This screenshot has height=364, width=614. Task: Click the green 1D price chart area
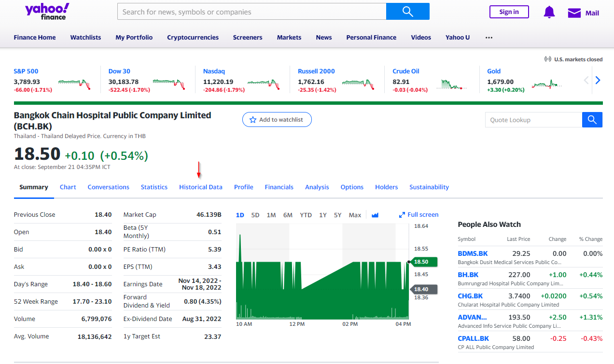(x=322, y=290)
